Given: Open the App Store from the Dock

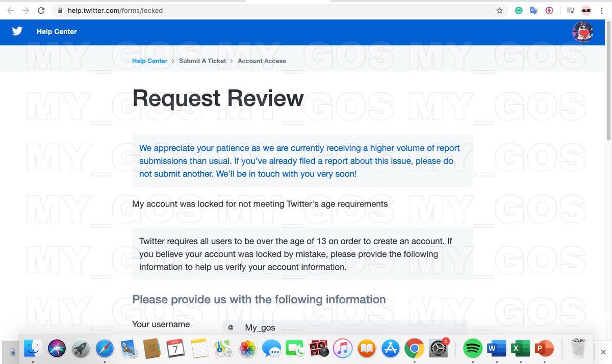Looking at the screenshot, I should [390, 349].
